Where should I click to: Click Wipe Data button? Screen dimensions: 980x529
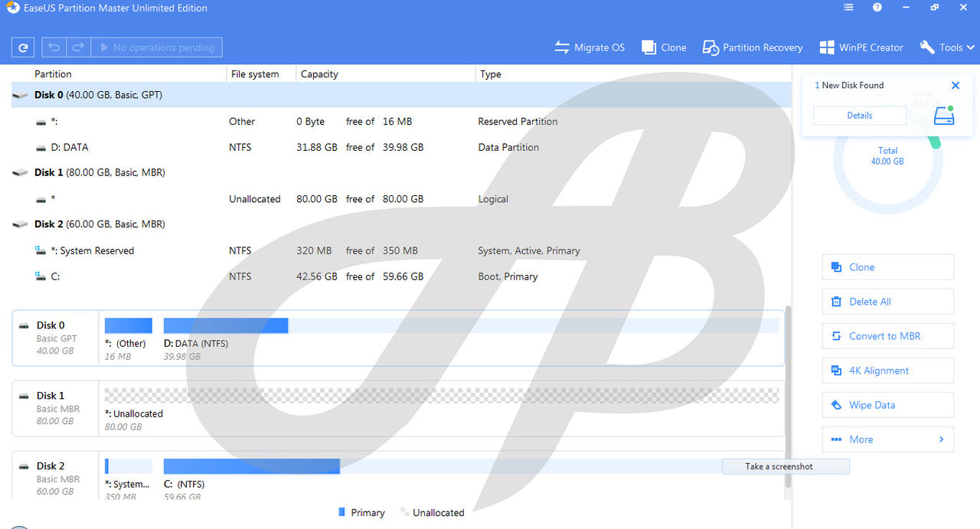point(887,405)
